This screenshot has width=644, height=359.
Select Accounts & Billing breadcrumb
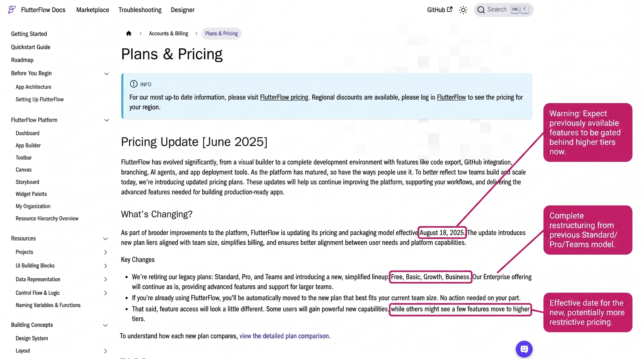tap(168, 33)
